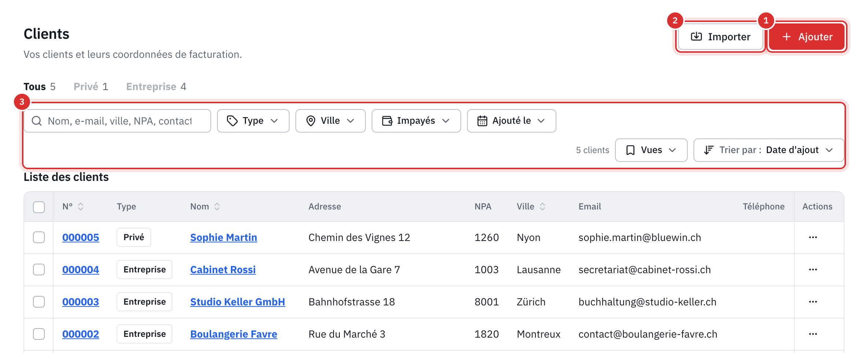Open the Vues dropdown
Viewport: 868px width, 353px height.
click(x=651, y=150)
